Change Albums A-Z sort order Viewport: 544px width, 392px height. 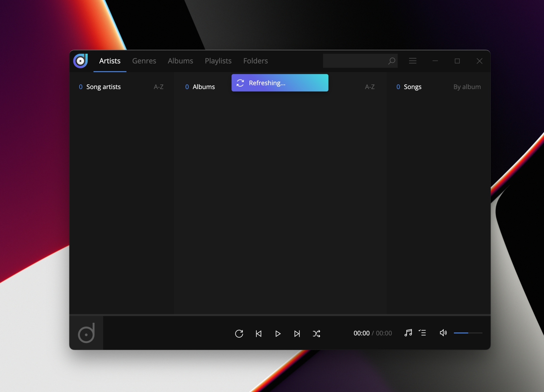click(x=370, y=87)
